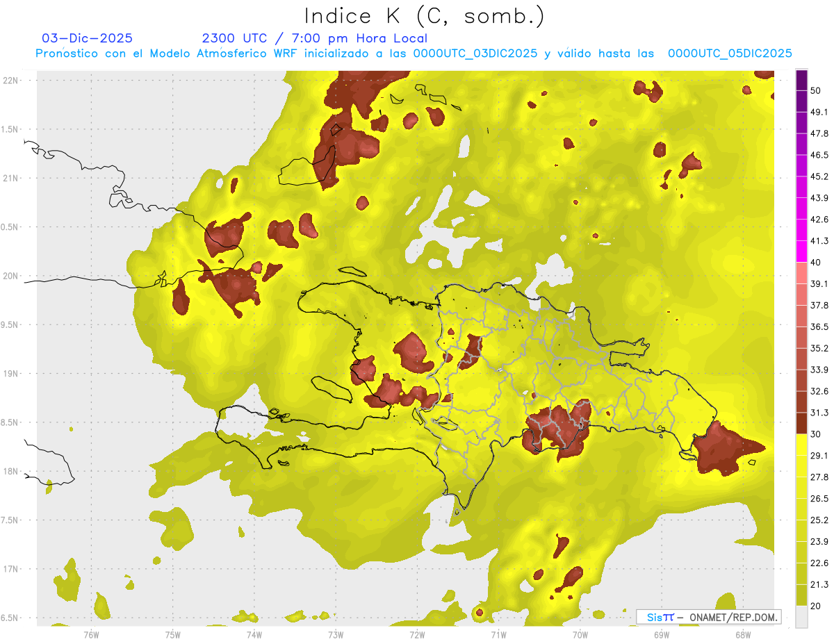The image size is (834, 644).
Task: Click legend value 45.2
Action: 819,176
